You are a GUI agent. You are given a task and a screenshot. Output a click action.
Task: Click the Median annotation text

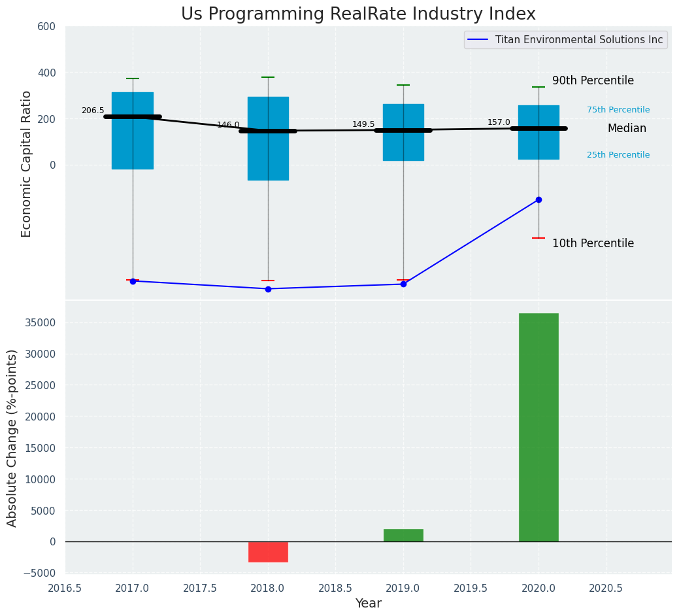click(627, 129)
